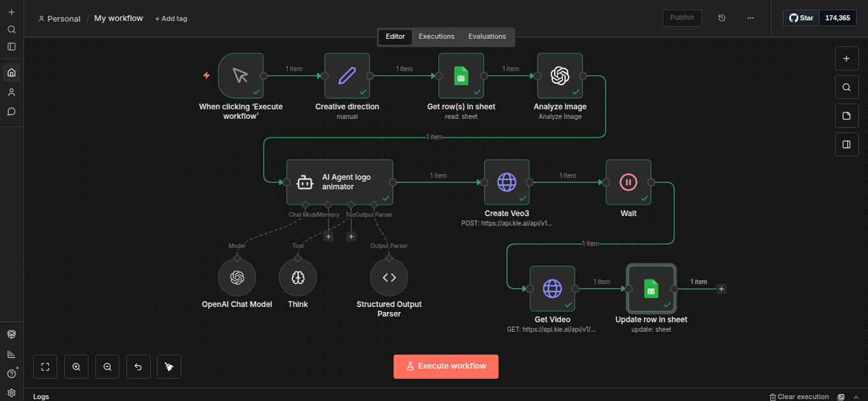Click the Execute workflow button

point(446,366)
